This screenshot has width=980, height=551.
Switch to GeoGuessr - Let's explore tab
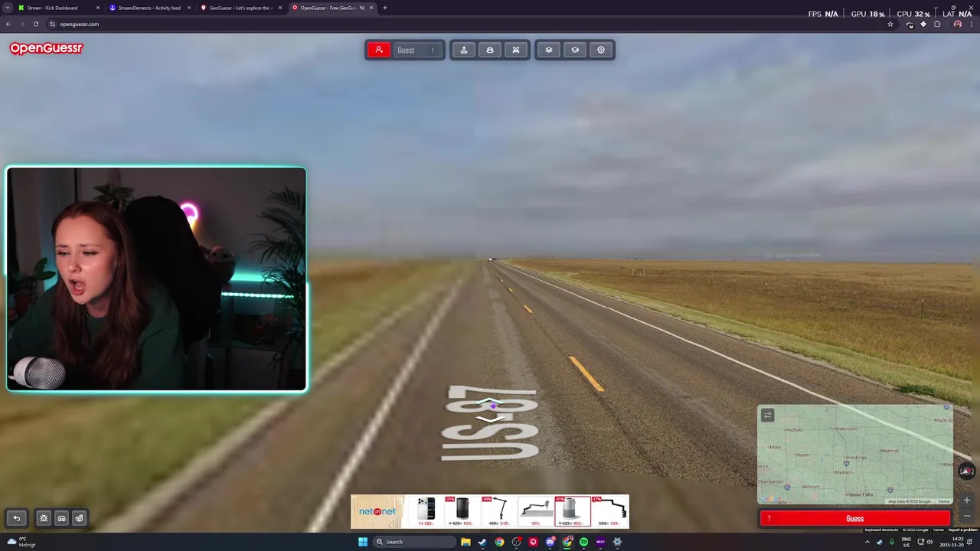[x=240, y=8]
